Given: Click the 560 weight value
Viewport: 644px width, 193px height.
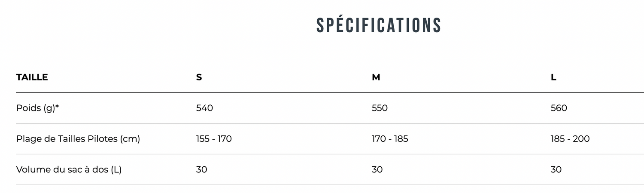Looking at the screenshot, I should (x=559, y=108).
